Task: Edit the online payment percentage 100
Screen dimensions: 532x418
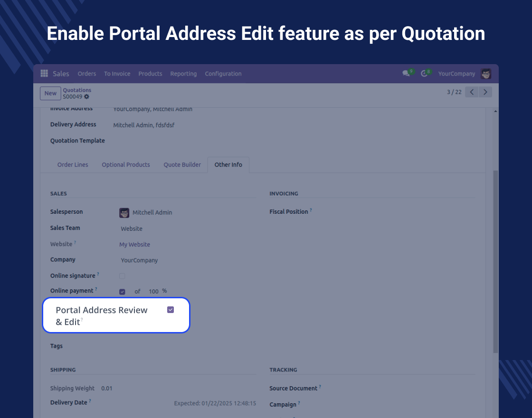Action: tap(153, 292)
